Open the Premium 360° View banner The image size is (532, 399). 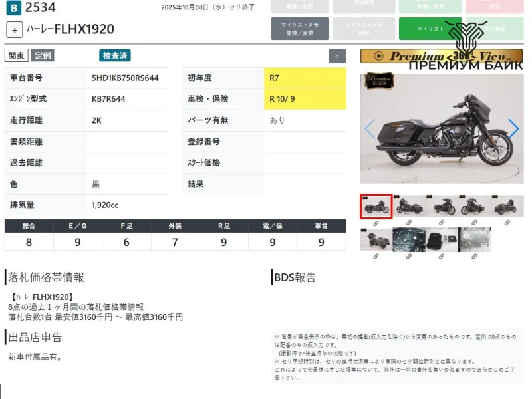pyautogui.click(x=442, y=57)
